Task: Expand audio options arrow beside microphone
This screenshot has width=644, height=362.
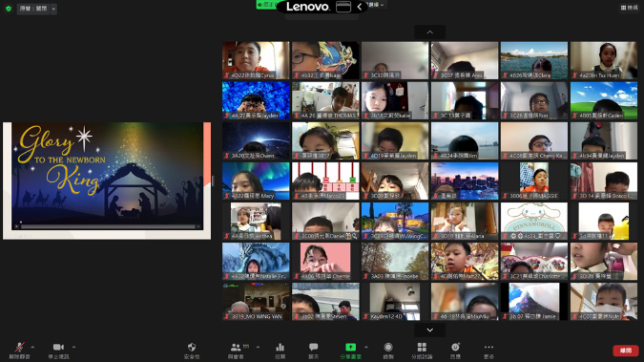Action: click(32, 347)
